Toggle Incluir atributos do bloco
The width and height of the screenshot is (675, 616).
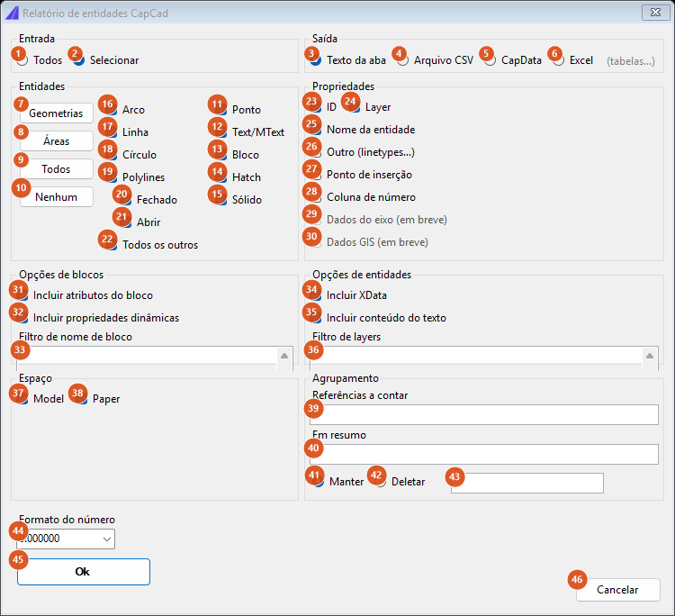(22, 295)
